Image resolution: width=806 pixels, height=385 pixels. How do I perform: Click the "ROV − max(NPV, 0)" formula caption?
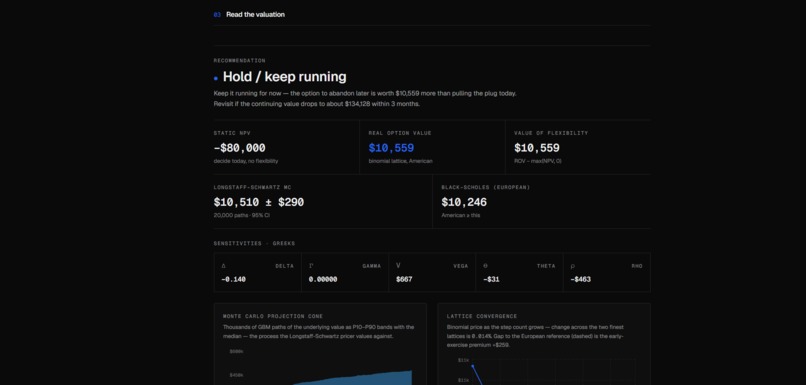538,161
